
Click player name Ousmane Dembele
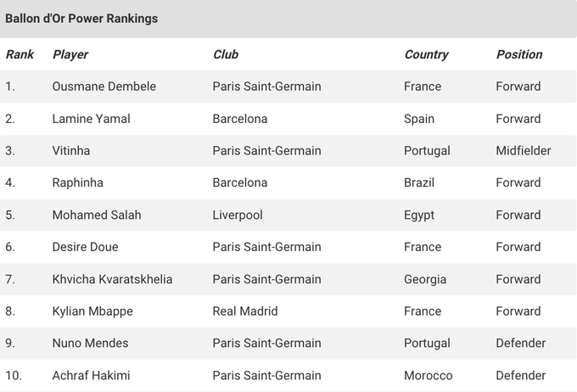[104, 87]
